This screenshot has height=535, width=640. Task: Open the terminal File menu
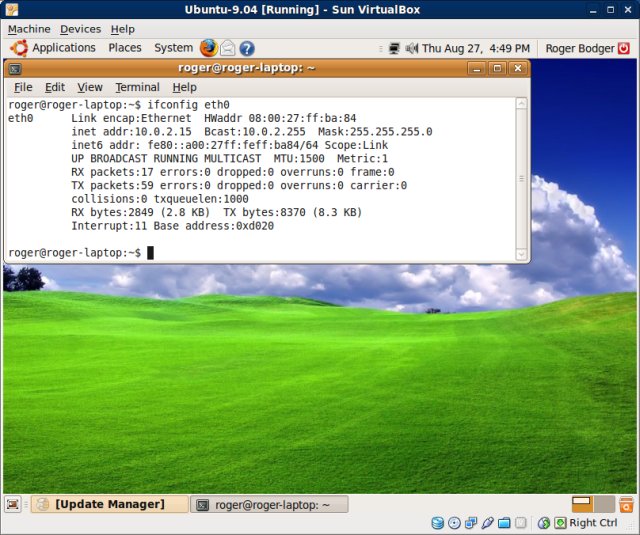(23, 87)
